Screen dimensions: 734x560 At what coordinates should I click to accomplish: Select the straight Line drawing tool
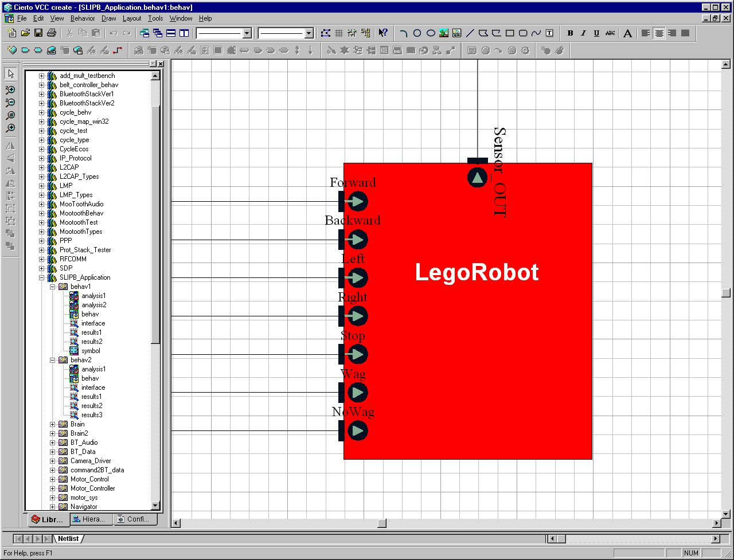(x=470, y=33)
